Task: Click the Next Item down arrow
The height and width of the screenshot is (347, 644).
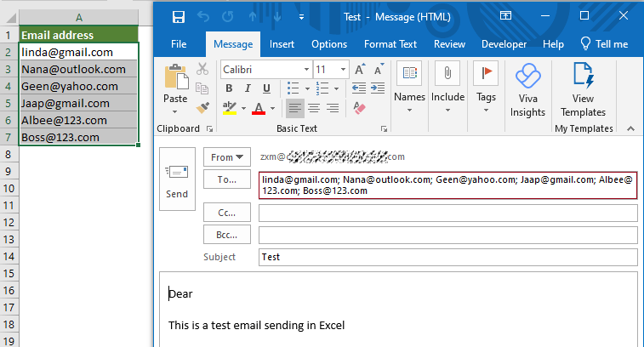Action: [x=277, y=17]
